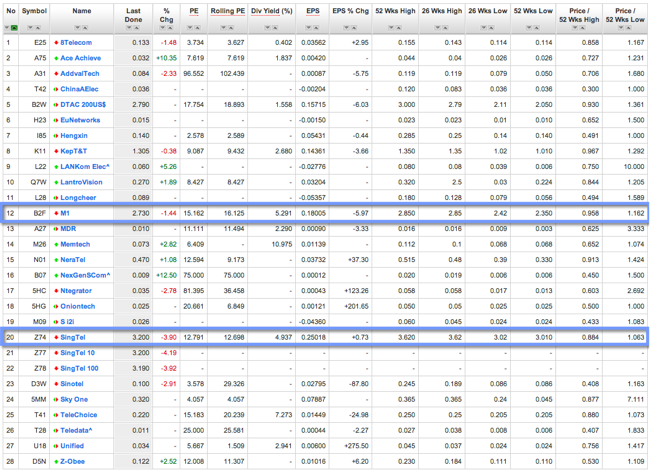The image size is (650, 472).
Task: Click the underlined EPS header label
Action: click(x=313, y=11)
